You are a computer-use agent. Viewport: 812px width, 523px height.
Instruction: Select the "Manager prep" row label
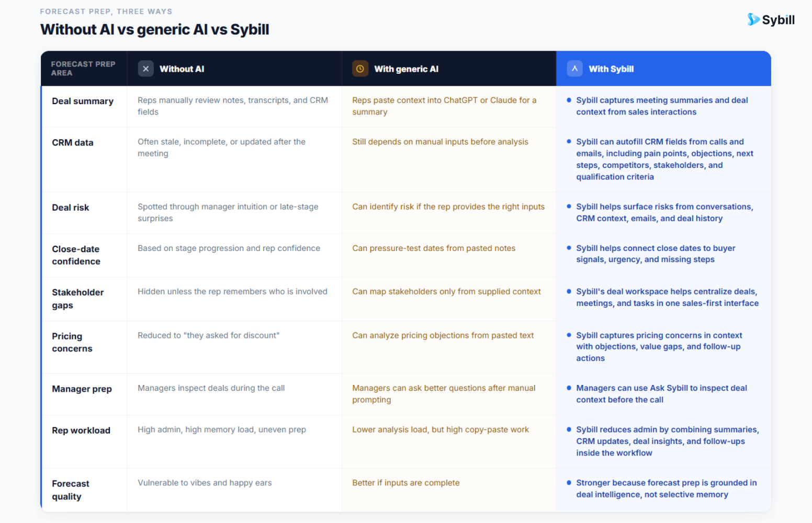(82, 389)
